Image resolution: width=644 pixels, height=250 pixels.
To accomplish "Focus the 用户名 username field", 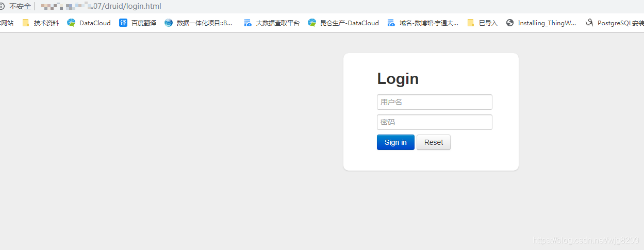I will (x=435, y=102).
